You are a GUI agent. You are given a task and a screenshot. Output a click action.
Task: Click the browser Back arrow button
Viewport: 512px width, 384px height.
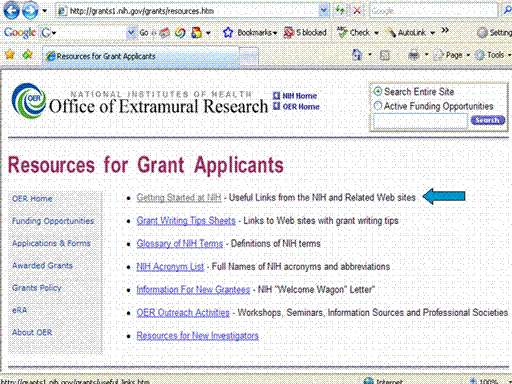12,11
